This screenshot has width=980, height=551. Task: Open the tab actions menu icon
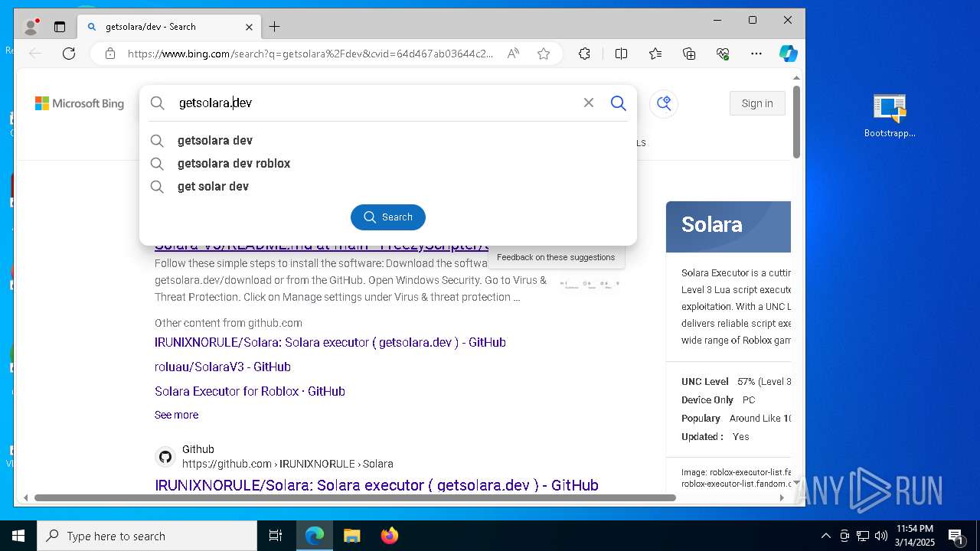point(60,27)
